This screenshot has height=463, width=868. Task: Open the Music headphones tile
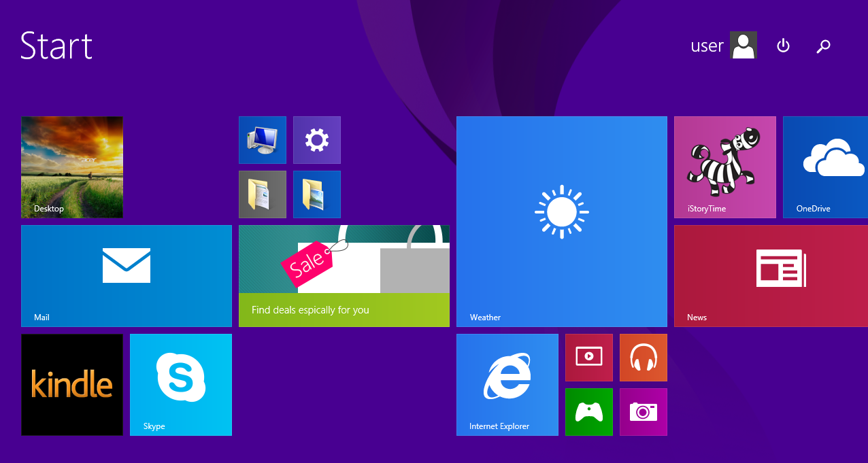coord(644,358)
